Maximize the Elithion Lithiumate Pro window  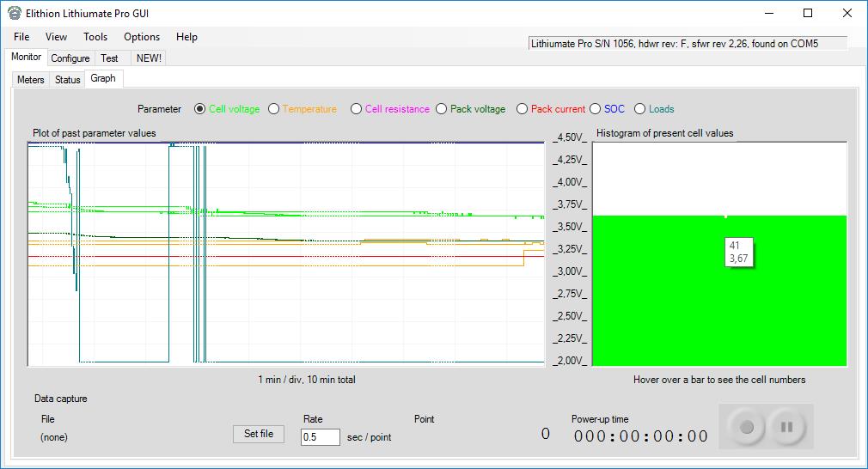coord(808,13)
